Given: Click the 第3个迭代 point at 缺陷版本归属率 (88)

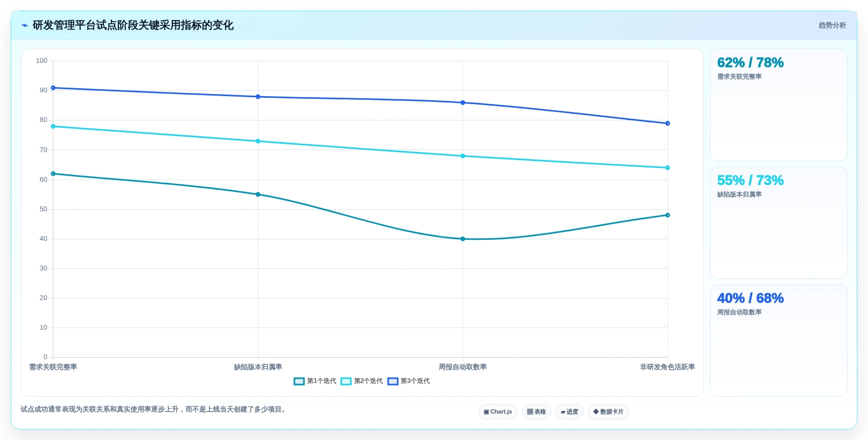Looking at the screenshot, I should (x=258, y=97).
